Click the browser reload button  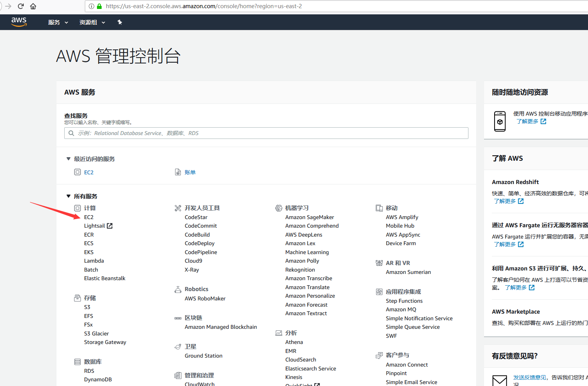point(21,6)
